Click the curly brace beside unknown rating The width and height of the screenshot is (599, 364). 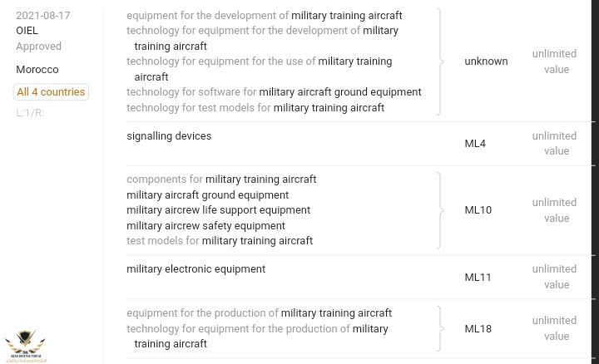[439, 61]
